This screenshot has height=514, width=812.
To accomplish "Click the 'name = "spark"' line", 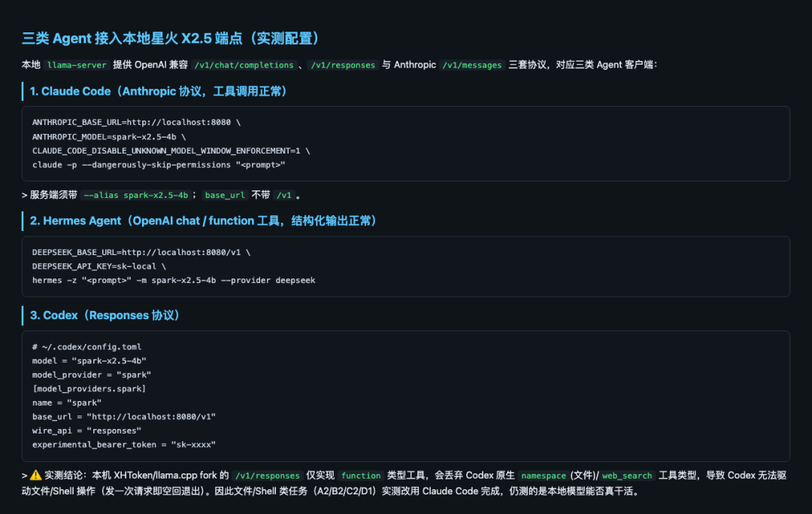I will pos(67,403).
